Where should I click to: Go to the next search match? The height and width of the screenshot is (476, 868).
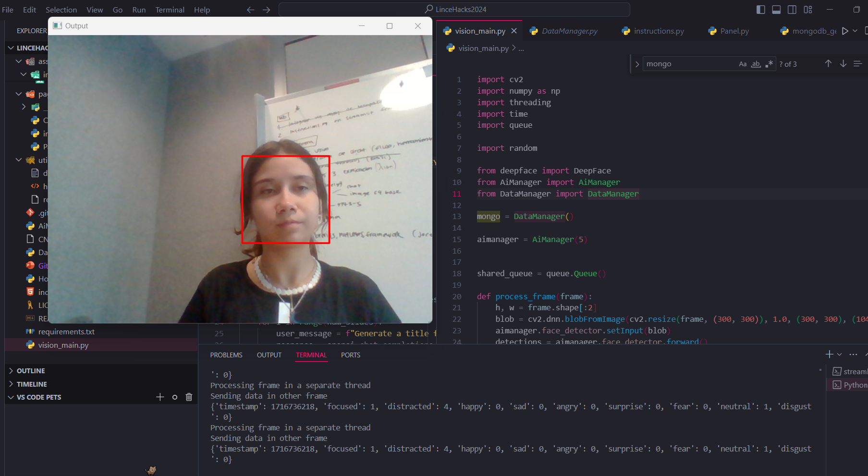[843, 63]
